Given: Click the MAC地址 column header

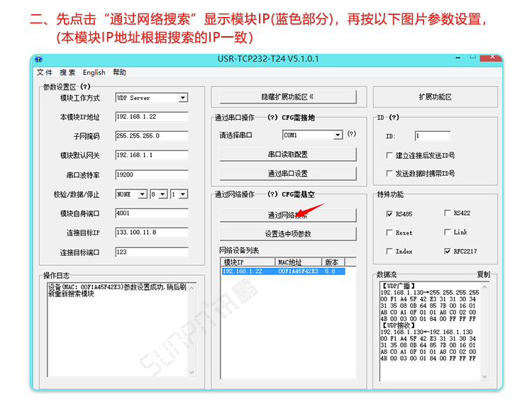Looking at the screenshot, I should (298, 262).
